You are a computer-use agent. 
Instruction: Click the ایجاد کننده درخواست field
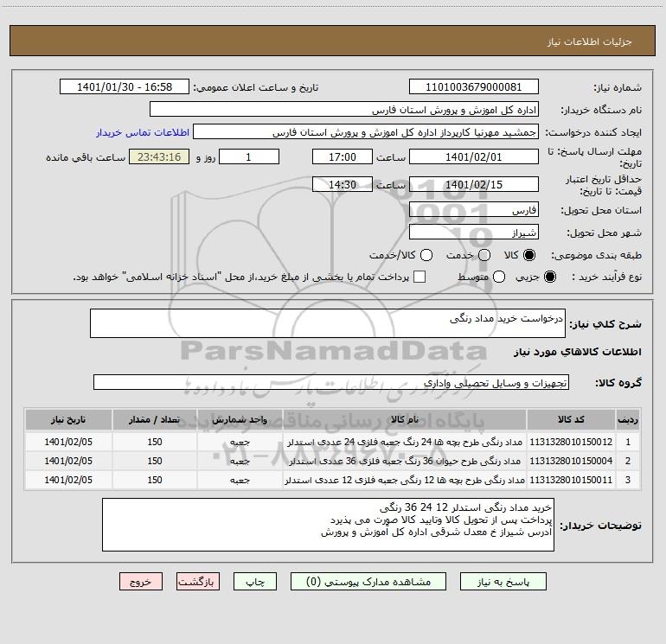tap(366, 132)
